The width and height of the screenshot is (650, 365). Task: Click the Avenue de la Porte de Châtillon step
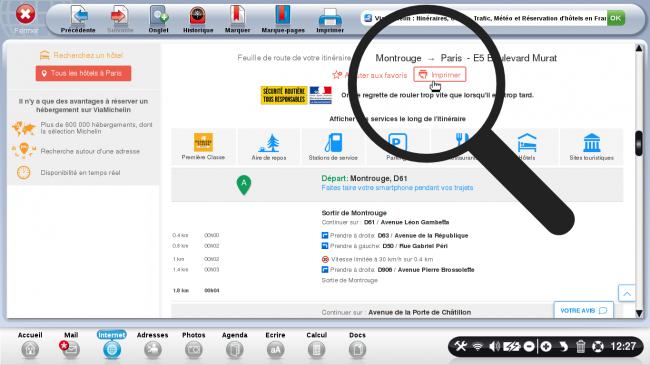point(396,312)
